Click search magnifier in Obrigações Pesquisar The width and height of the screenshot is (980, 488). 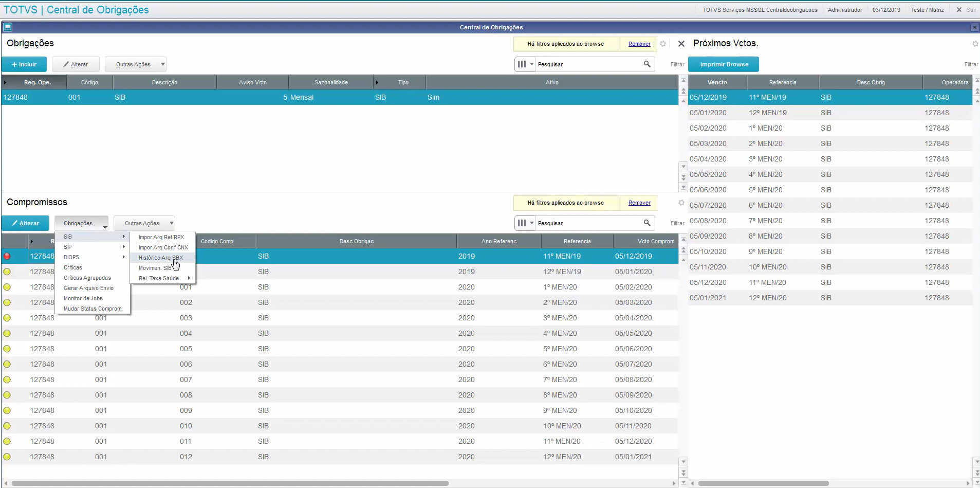(647, 64)
